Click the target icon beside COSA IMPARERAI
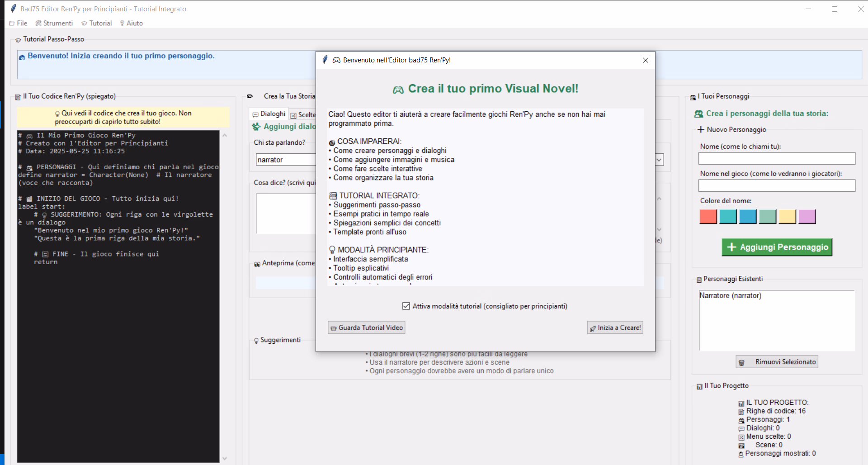This screenshot has height=465, width=868. pos(332,142)
